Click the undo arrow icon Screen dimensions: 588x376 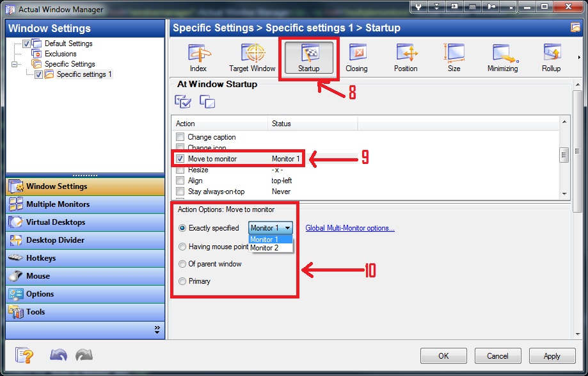point(58,355)
